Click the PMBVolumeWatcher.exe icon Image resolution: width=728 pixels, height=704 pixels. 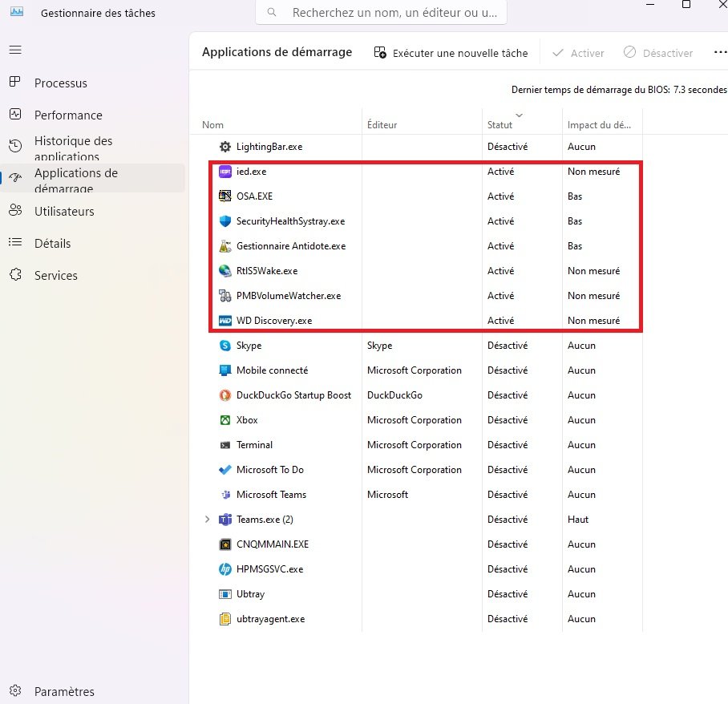(x=225, y=296)
